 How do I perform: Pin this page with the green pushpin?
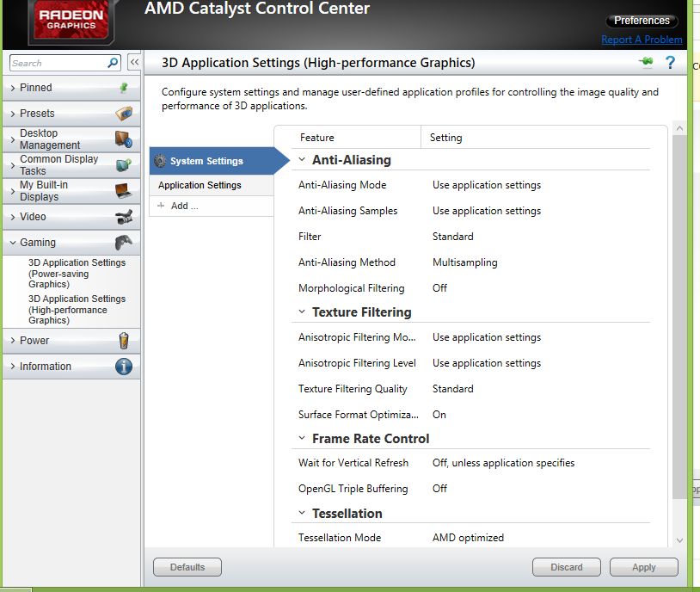[646, 62]
